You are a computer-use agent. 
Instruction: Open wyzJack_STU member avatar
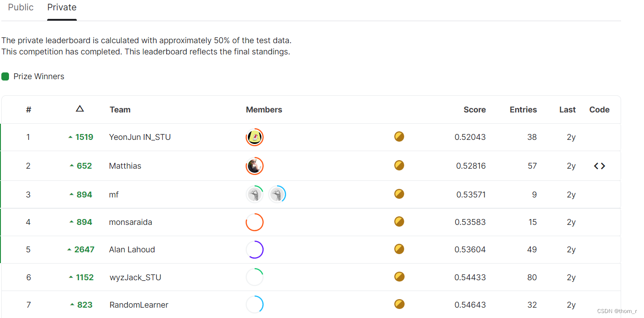(x=255, y=277)
